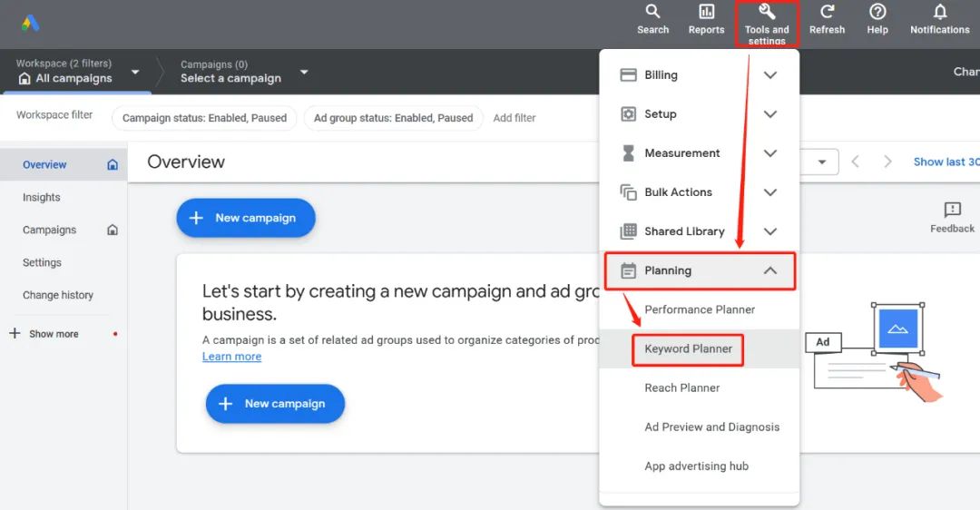Click the Google Ads logo
The width and height of the screenshot is (980, 510).
tap(30, 24)
